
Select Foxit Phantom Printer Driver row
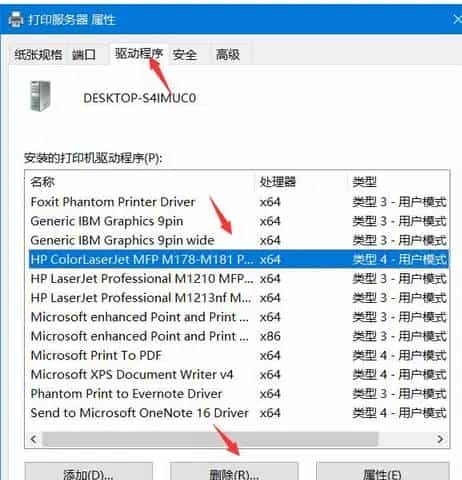coord(239,202)
